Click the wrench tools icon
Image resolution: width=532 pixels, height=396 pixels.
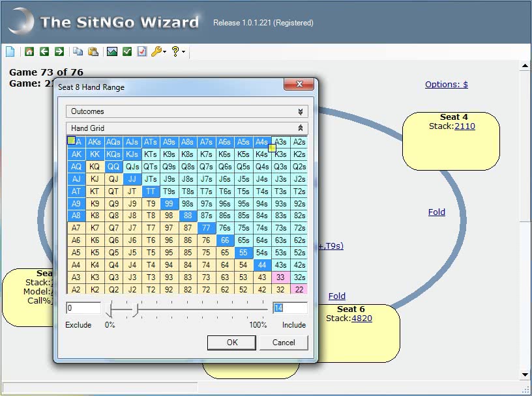156,51
